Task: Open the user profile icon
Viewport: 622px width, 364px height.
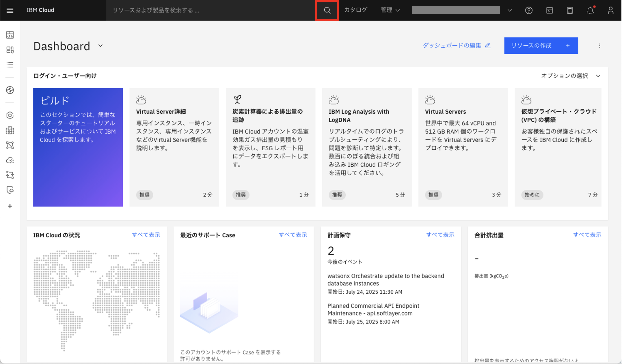Action: [x=610, y=10]
